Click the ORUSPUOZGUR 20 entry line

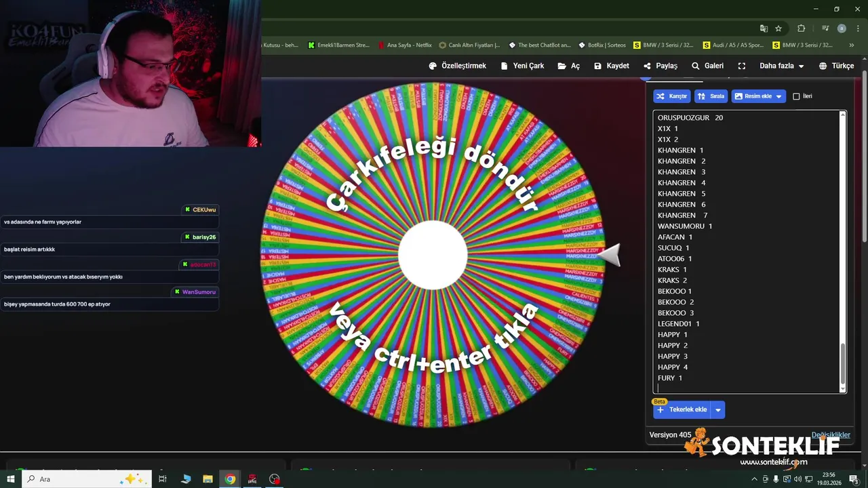coord(690,118)
